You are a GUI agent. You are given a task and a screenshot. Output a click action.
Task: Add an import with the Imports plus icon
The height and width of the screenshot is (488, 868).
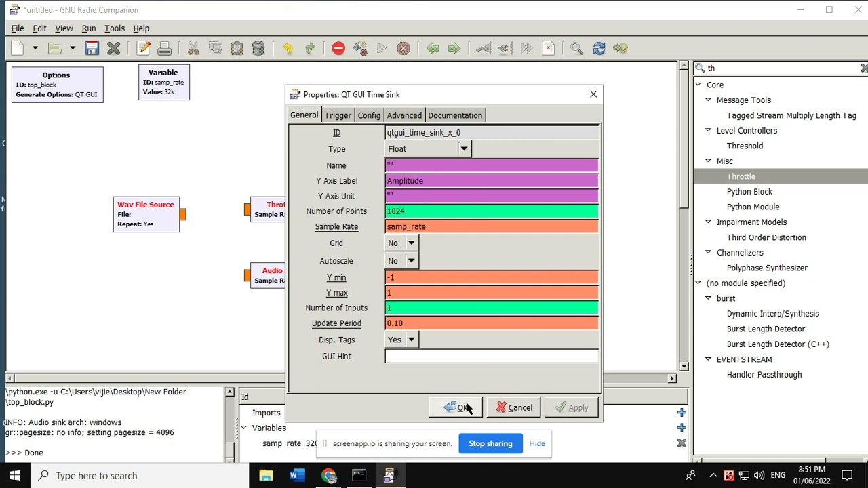pos(682,412)
